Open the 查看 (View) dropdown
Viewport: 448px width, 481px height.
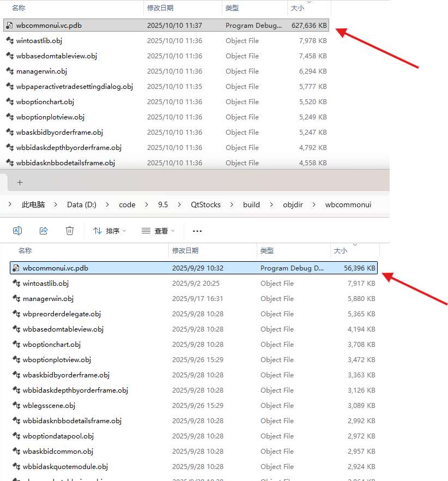coord(158,231)
